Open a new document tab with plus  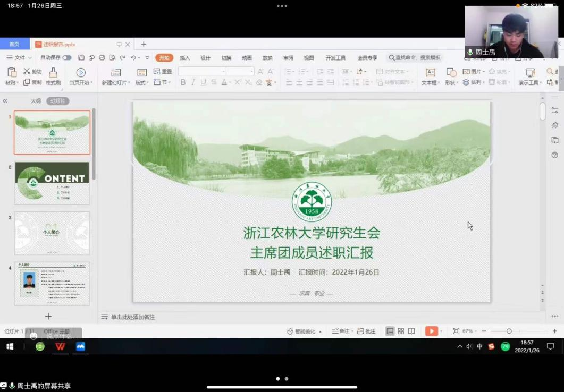tap(144, 44)
